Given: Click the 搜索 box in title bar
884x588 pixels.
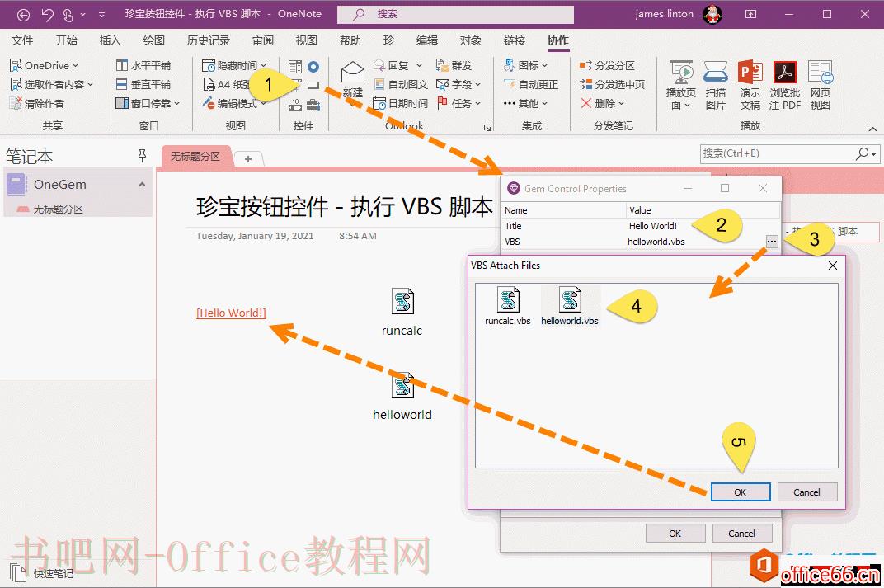Looking at the screenshot, I should pyautogui.click(x=455, y=14).
